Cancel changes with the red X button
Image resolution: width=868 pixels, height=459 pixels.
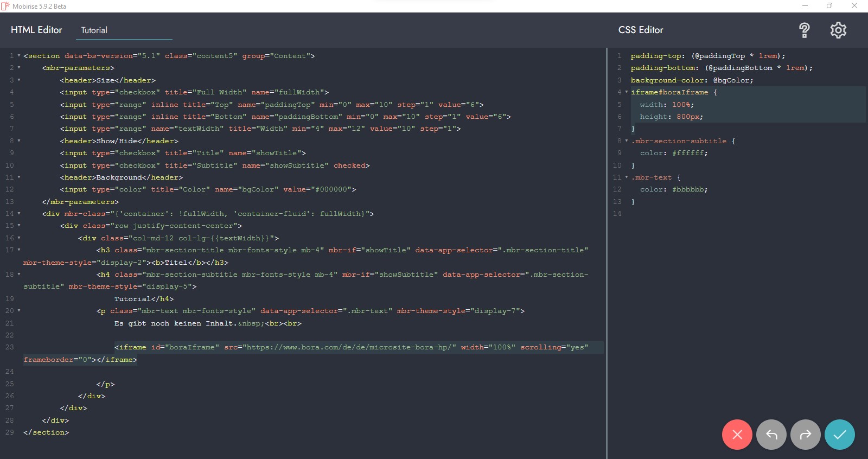tap(737, 435)
